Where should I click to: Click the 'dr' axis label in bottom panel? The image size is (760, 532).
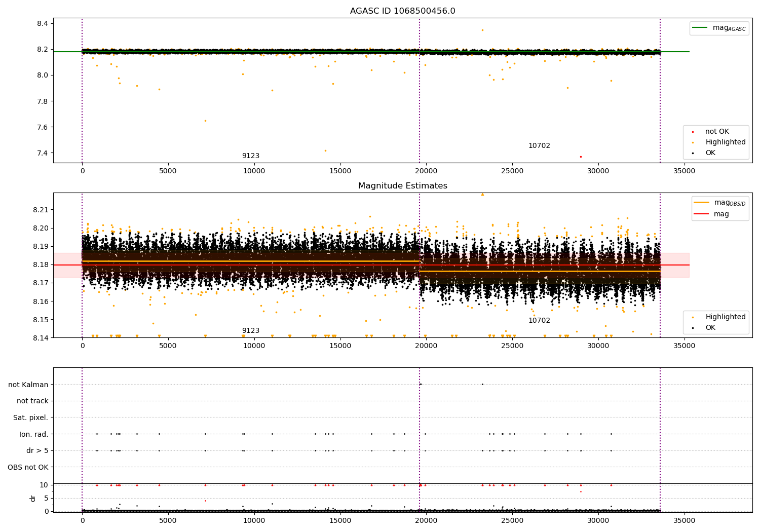coord(33,498)
